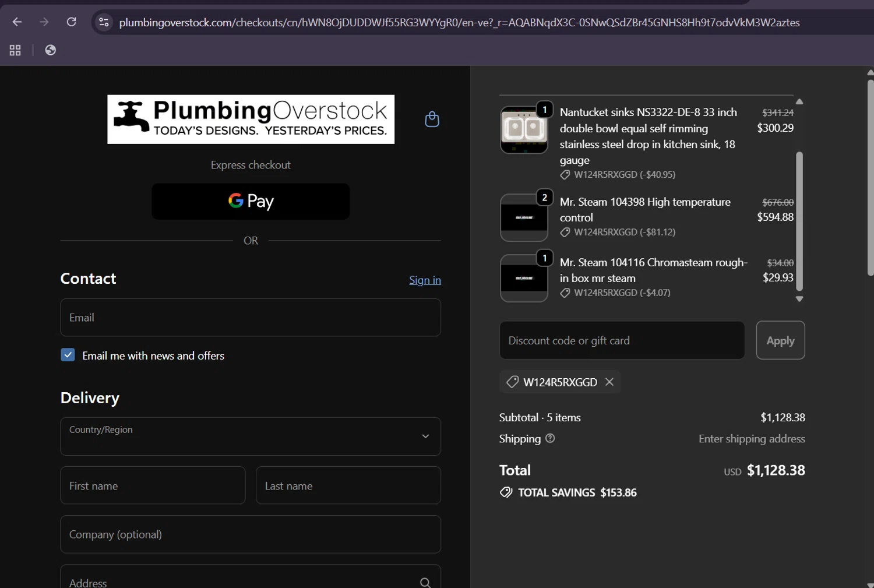This screenshot has width=874, height=588.
Task: Open site information icon in address bar
Action: (x=104, y=22)
